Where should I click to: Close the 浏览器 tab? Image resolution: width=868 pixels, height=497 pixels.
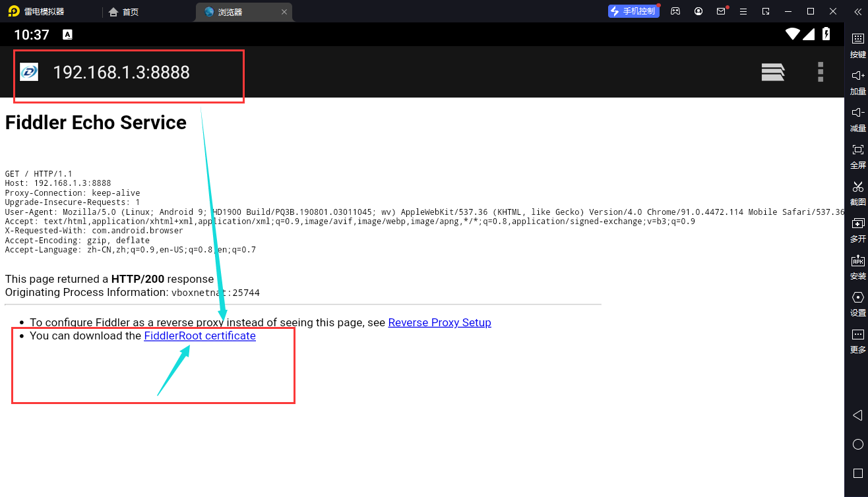coord(284,12)
